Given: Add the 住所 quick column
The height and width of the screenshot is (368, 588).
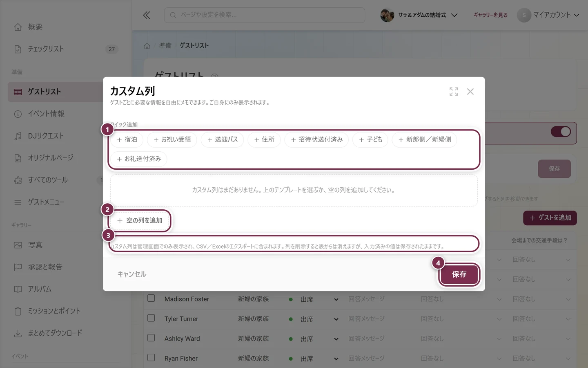Looking at the screenshot, I should point(264,139).
